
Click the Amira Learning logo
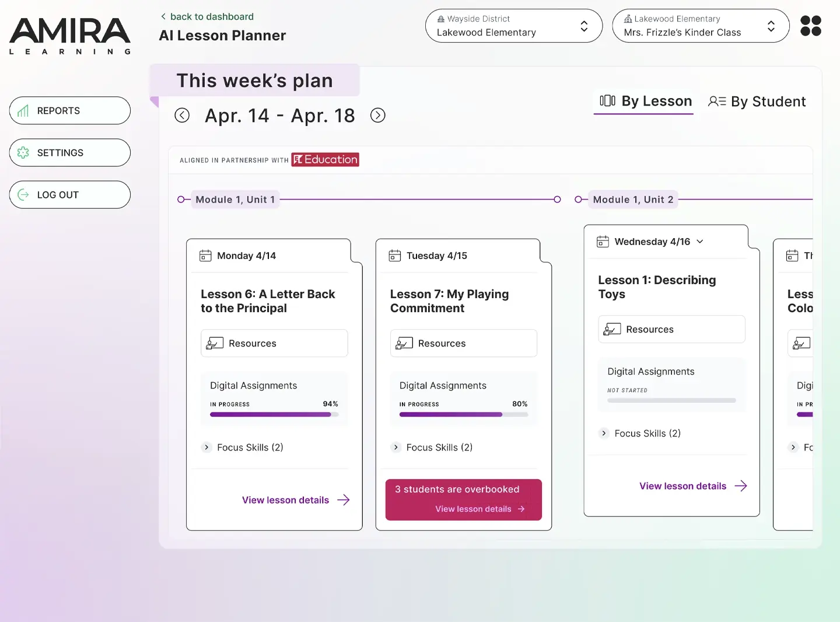pos(69,36)
